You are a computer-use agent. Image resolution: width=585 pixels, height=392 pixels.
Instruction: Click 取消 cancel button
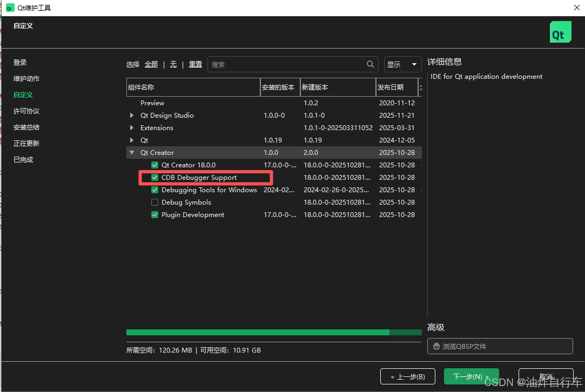click(x=546, y=376)
